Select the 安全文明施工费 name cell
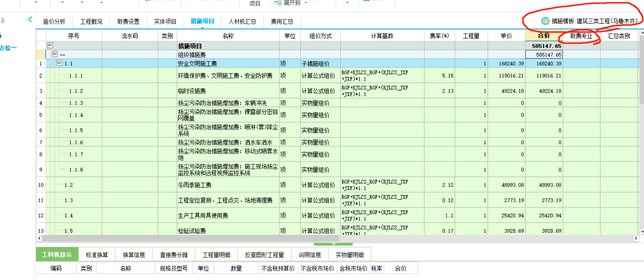The image size is (644, 280). click(x=228, y=64)
